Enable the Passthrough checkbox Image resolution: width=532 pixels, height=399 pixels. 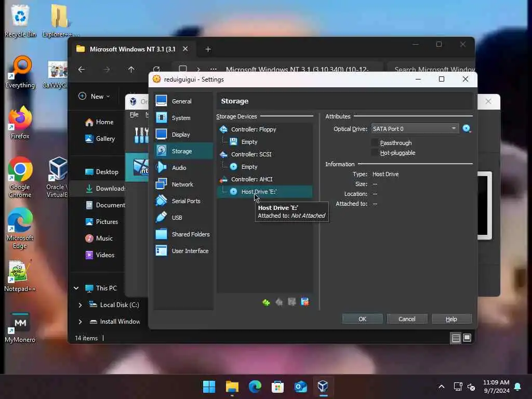coord(375,143)
